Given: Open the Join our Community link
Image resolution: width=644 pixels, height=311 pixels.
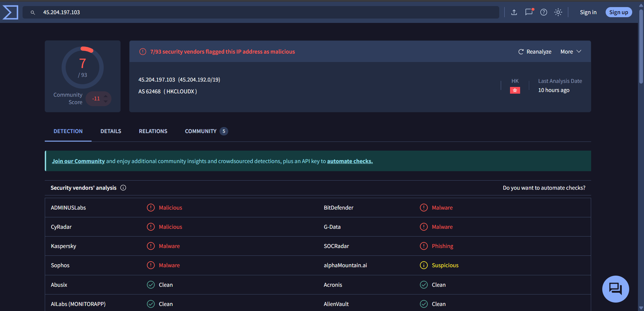Looking at the screenshot, I should (78, 161).
